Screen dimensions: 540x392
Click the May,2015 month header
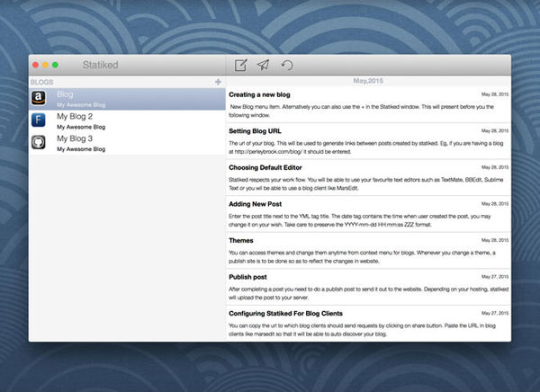coord(368,81)
